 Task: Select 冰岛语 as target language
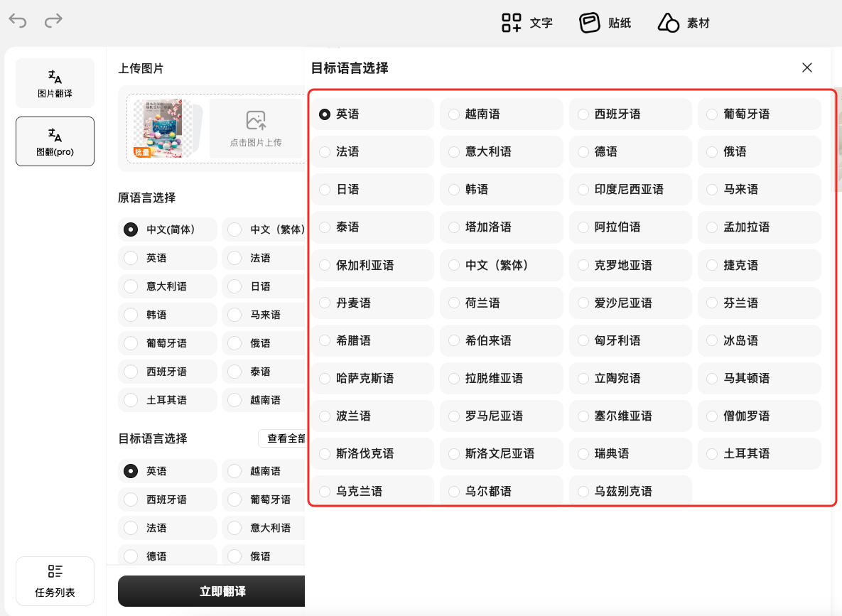point(760,340)
